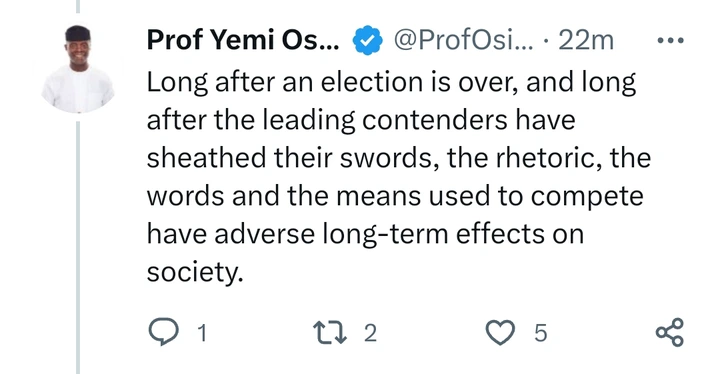Click the 22m timestamp
Screen dimensions: 720x374
pos(586,40)
